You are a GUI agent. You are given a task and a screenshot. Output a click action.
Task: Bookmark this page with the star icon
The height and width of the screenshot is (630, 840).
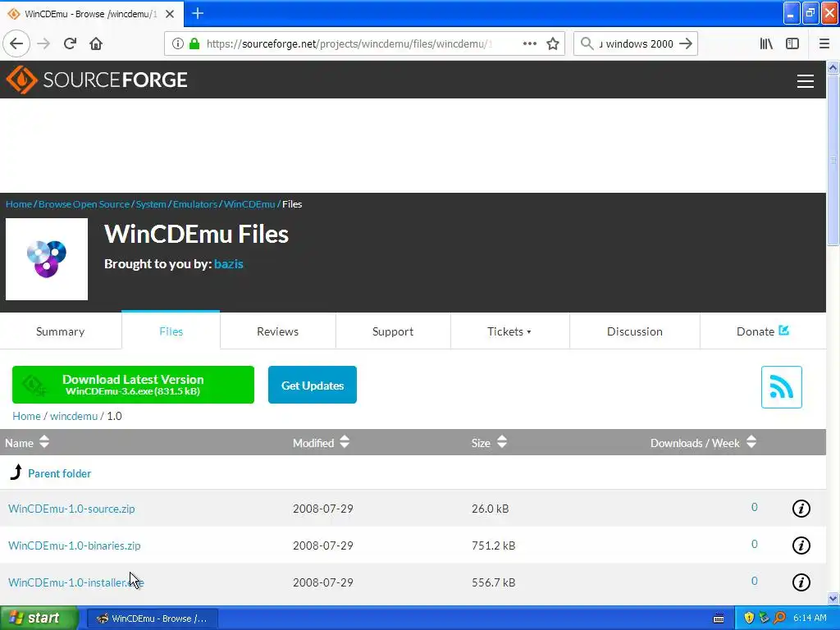pos(553,43)
